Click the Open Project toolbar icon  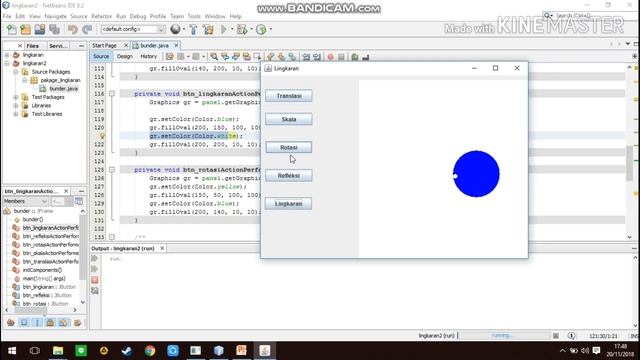pyautogui.click(x=40, y=29)
